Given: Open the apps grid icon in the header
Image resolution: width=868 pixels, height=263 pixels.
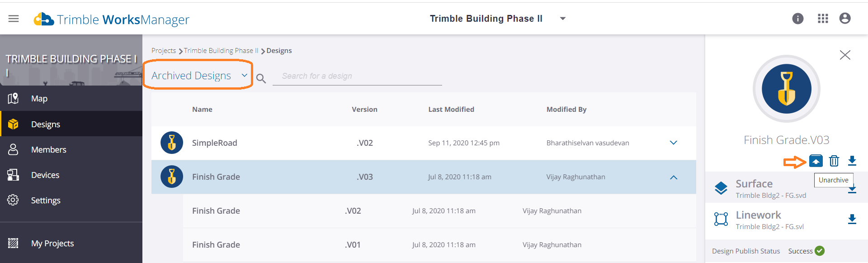Looking at the screenshot, I should (823, 19).
